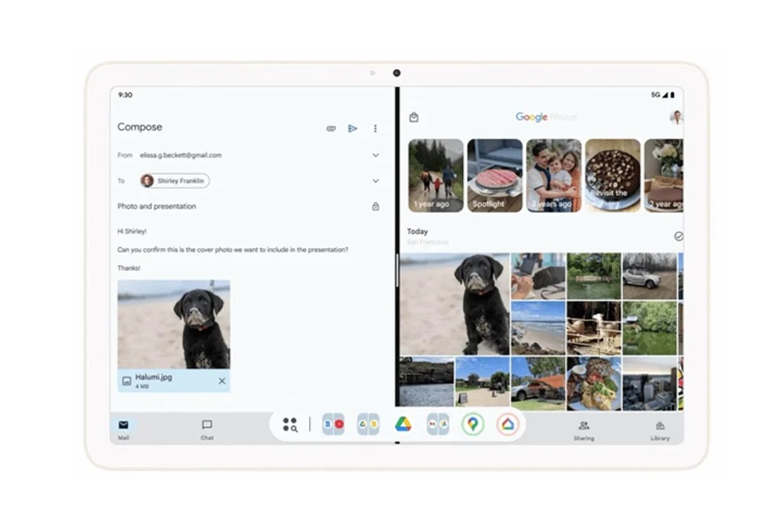Screen dimensions: 784x532
Task: Open the Sharing tab in Photos
Action: point(583,428)
